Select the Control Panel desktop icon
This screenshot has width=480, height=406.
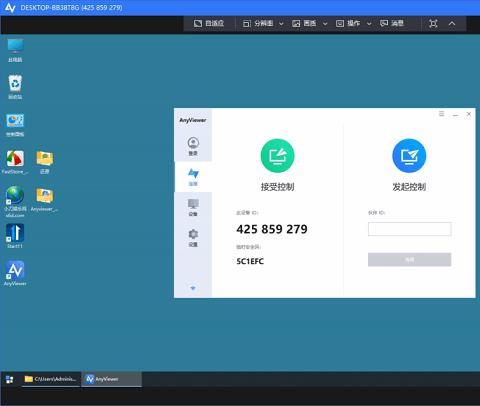[x=15, y=125]
